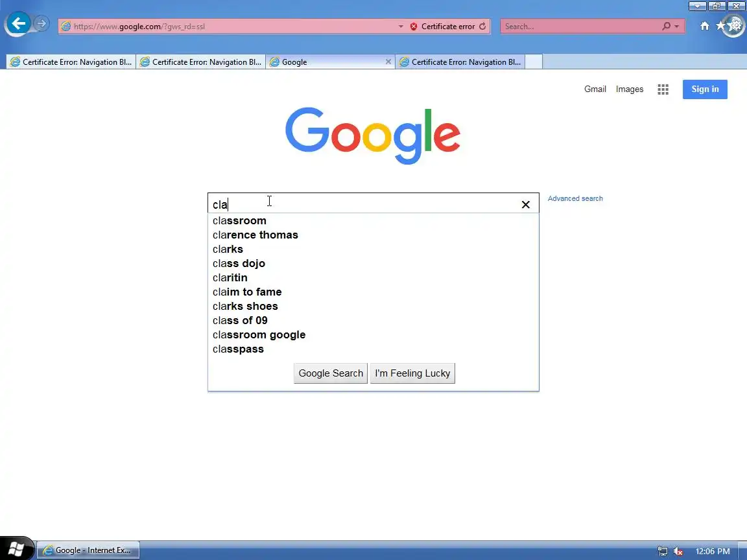Minimize the Internet Explorer window
The height and width of the screenshot is (560, 747).
point(698,6)
